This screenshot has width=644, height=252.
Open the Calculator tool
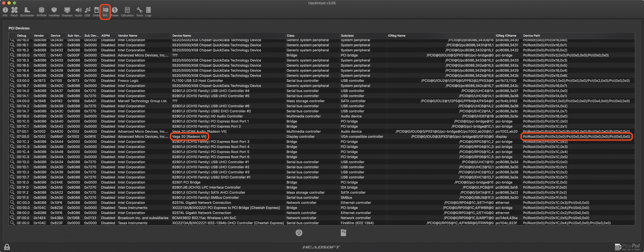tap(127, 12)
